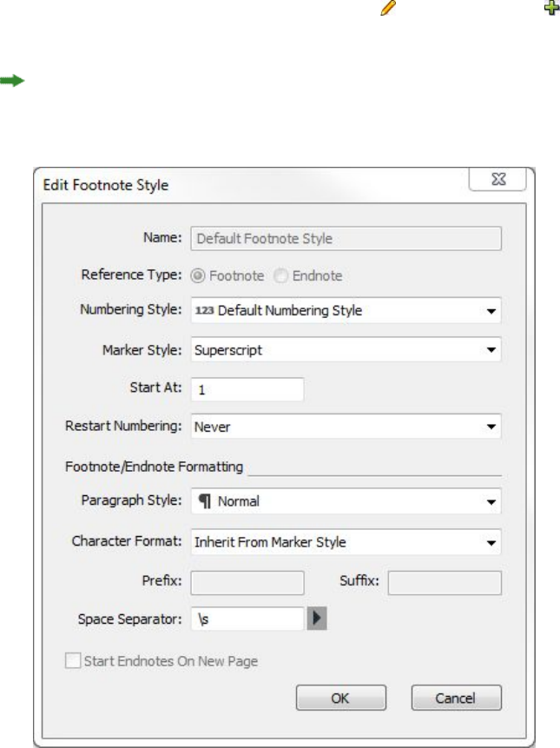Click the green plus add icon
The image size is (560, 748).
click(550, 8)
